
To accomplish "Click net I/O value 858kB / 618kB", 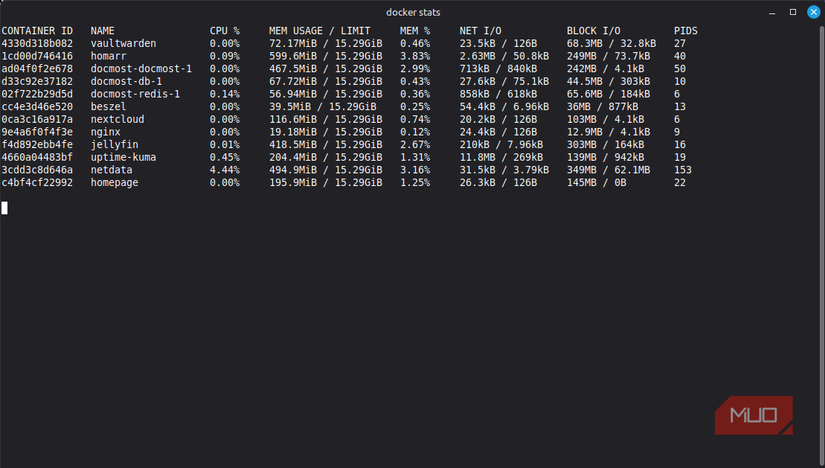I will click(498, 94).
